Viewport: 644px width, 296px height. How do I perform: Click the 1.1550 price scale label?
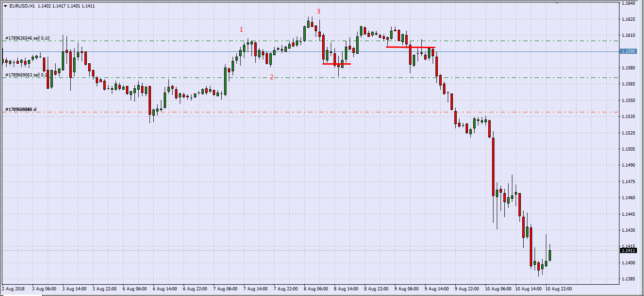pyautogui.click(x=628, y=101)
